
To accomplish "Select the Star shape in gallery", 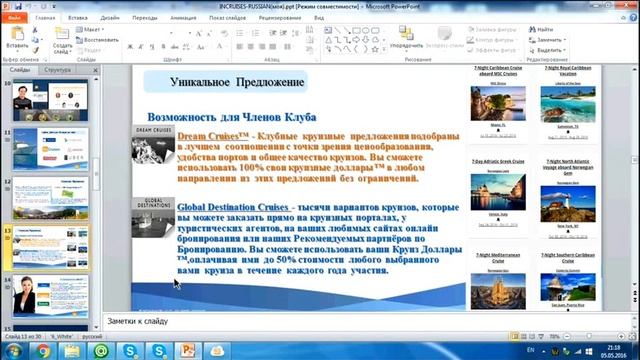I will click(x=375, y=49).
